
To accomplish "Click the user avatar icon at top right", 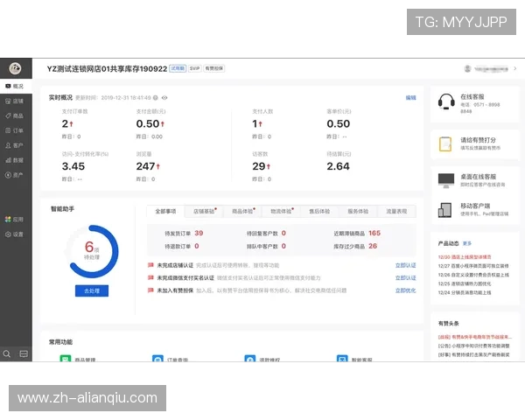I will coord(468,68).
